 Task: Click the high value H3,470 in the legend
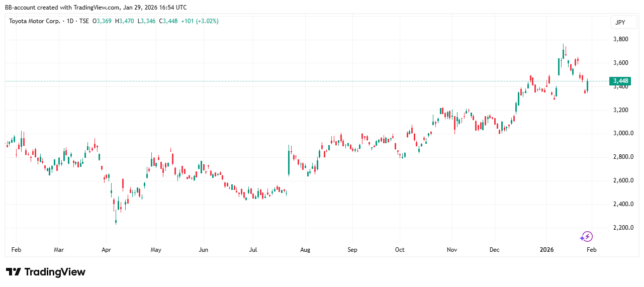point(124,21)
